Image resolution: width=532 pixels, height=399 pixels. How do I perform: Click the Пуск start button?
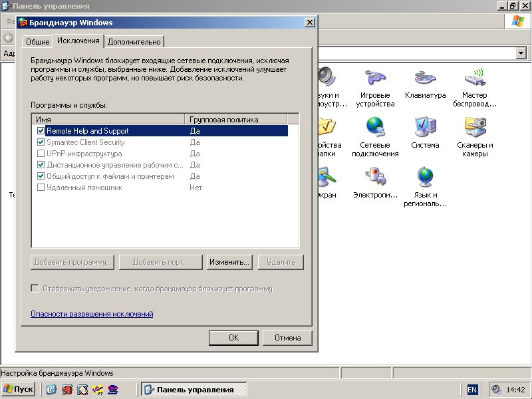point(19,389)
